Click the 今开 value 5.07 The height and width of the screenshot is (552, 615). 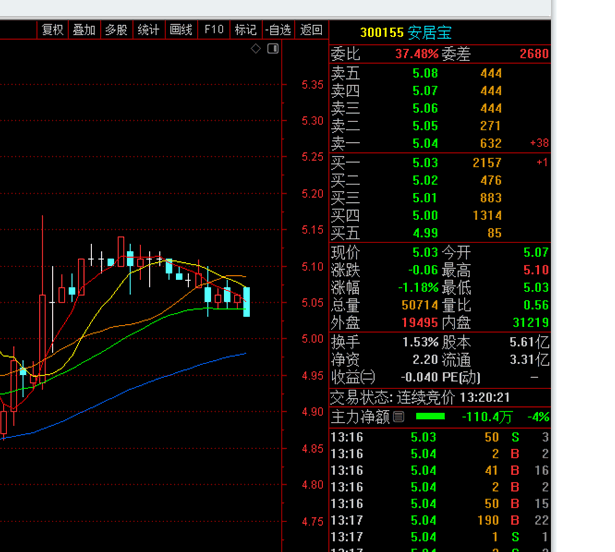pyautogui.click(x=536, y=253)
